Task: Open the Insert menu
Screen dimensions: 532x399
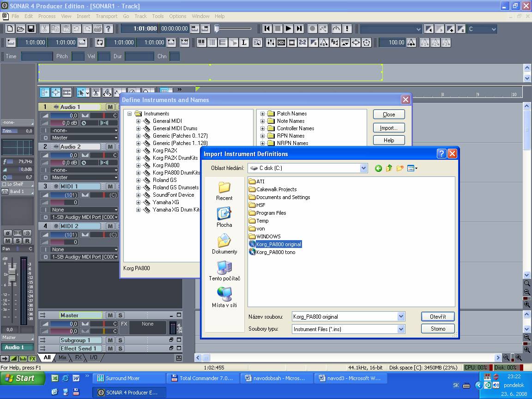Action: 83,16
